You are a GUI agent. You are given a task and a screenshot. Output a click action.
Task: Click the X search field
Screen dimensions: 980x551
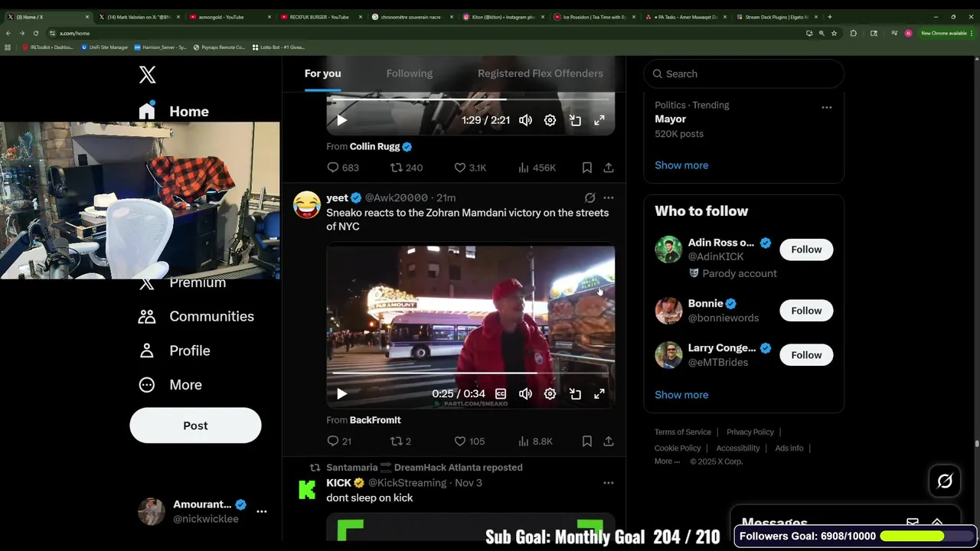point(744,73)
